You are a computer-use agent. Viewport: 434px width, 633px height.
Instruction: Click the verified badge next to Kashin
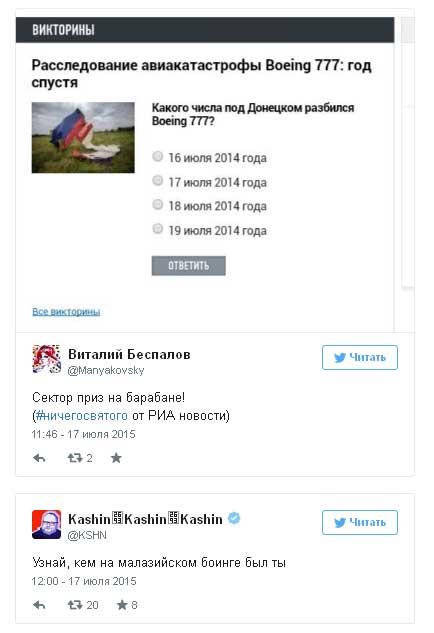click(x=234, y=518)
